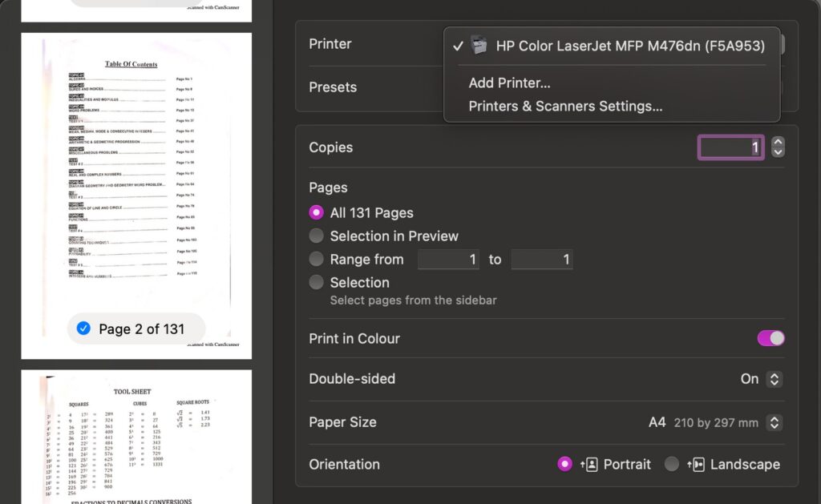Viewport: 821px width, 504px height.
Task: Select All 131 Pages radio button
Action: (316, 212)
